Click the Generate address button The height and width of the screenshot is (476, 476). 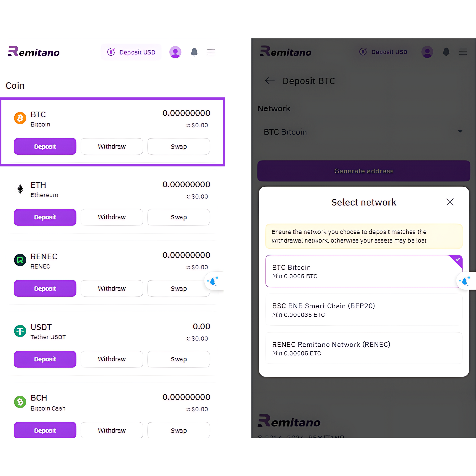(364, 171)
